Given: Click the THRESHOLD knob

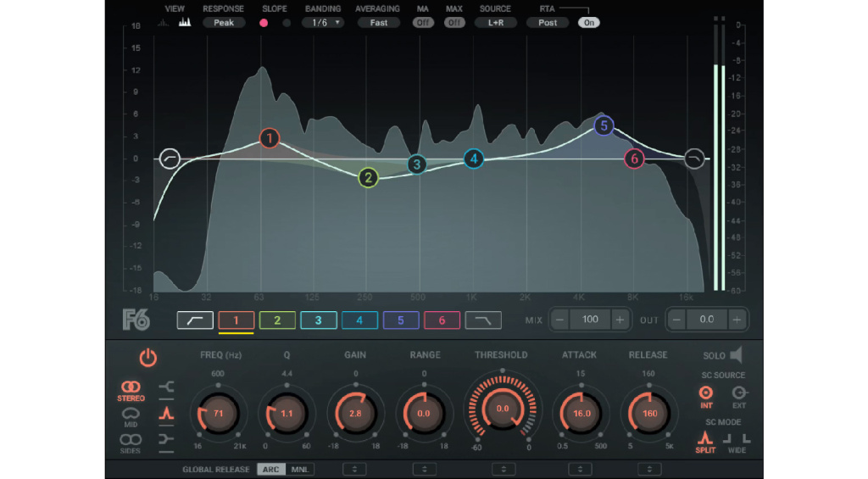Looking at the screenshot, I should (502, 409).
